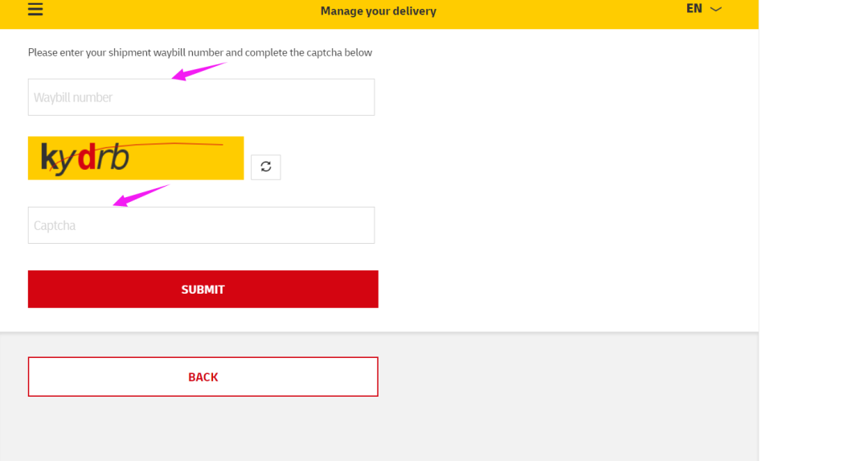Screen dimensions: 868x461
Task: Click the red letter d in captcha
Action: pos(86,157)
